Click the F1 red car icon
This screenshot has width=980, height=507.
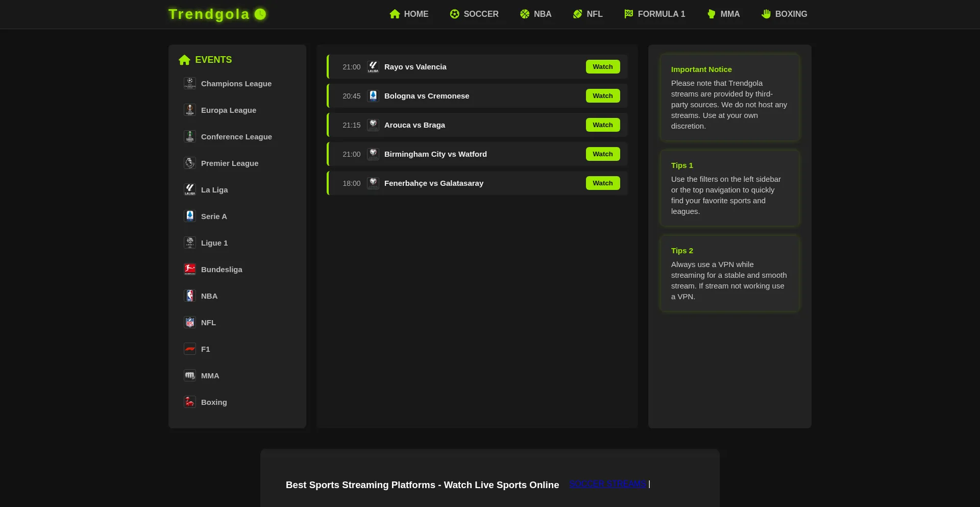[x=190, y=349]
